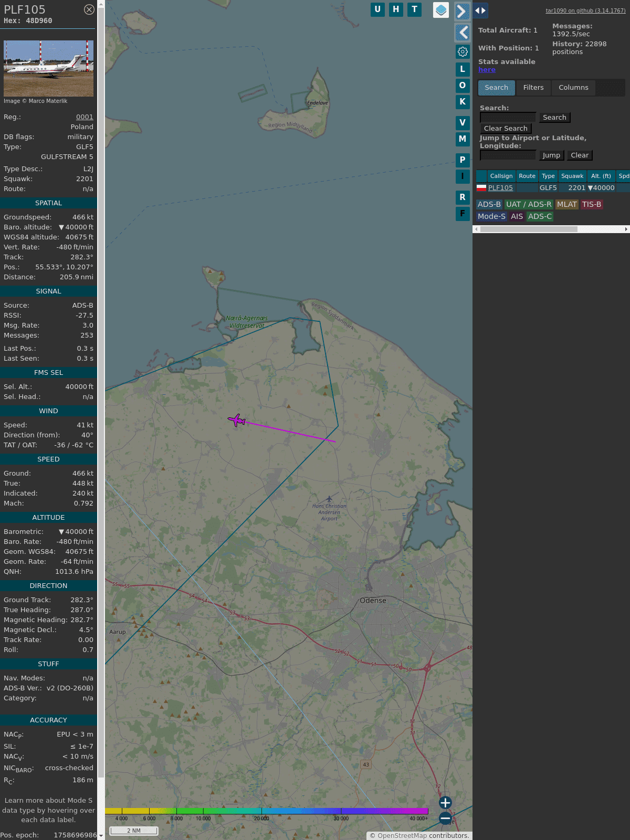Click the table horizontal scrollbar

click(529, 229)
